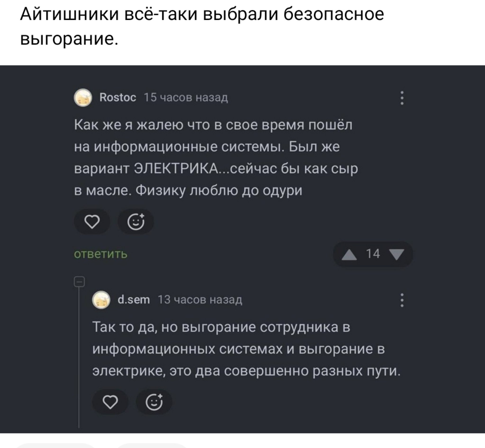The width and height of the screenshot is (485, 448).
Task: Downvote Rostoc's comment with the down arrow
Action: [396, 255]
